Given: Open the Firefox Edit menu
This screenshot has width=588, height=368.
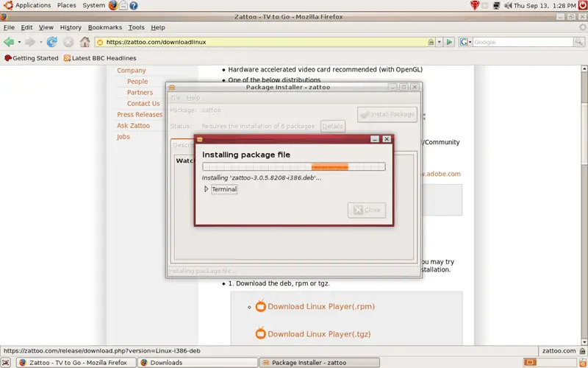Looking at the screenshot, I should click(x=26, y=27).
